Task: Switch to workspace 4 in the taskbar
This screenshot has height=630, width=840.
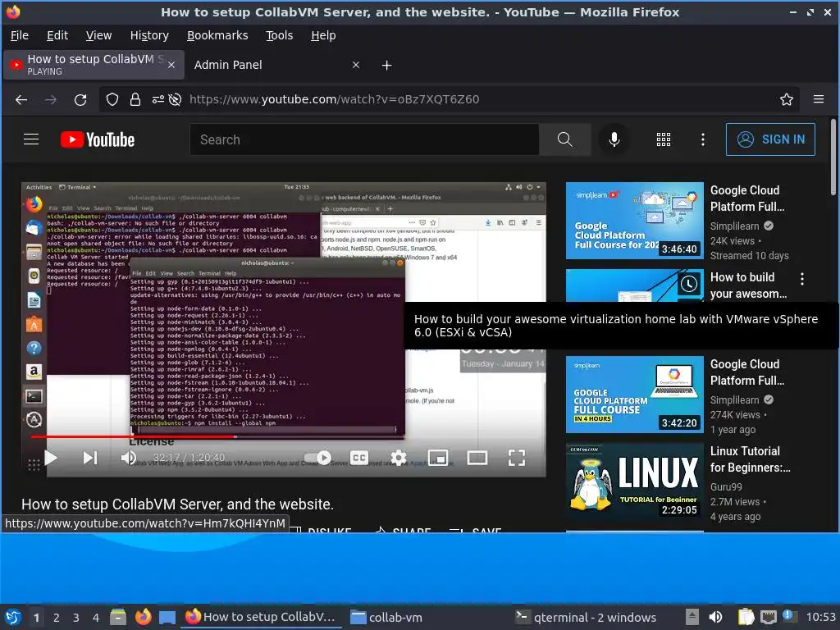Action: (96, 618)
